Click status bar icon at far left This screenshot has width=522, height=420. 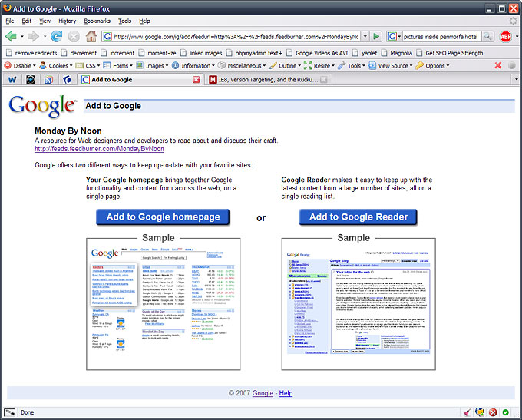pyautogui.click(x=9, y=412)
